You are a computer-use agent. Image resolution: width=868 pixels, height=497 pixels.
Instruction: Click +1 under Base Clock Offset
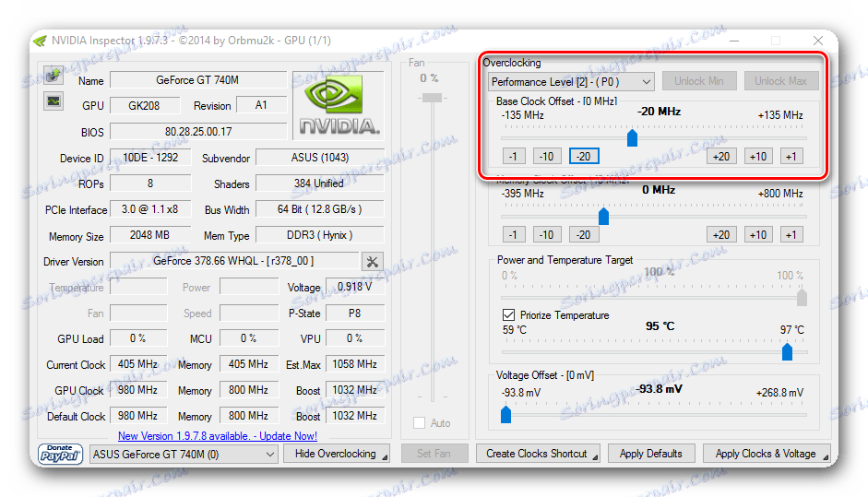pos(791,157)
